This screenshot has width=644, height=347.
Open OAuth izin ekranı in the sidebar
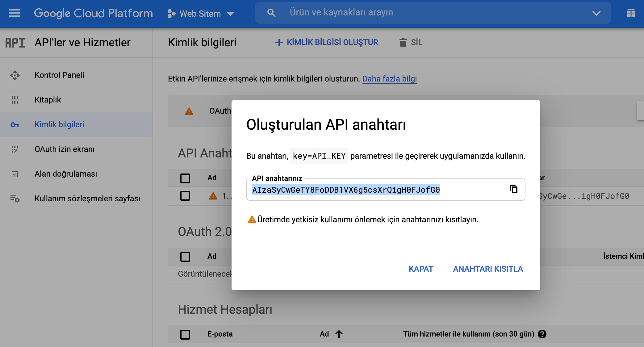(76, 149)
